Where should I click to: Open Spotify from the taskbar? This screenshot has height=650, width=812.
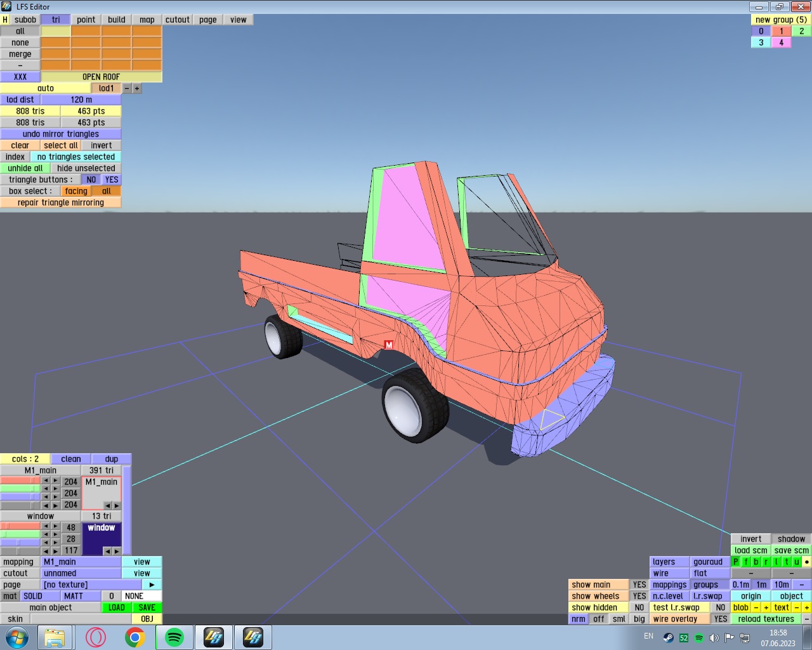tap(174, 637)
